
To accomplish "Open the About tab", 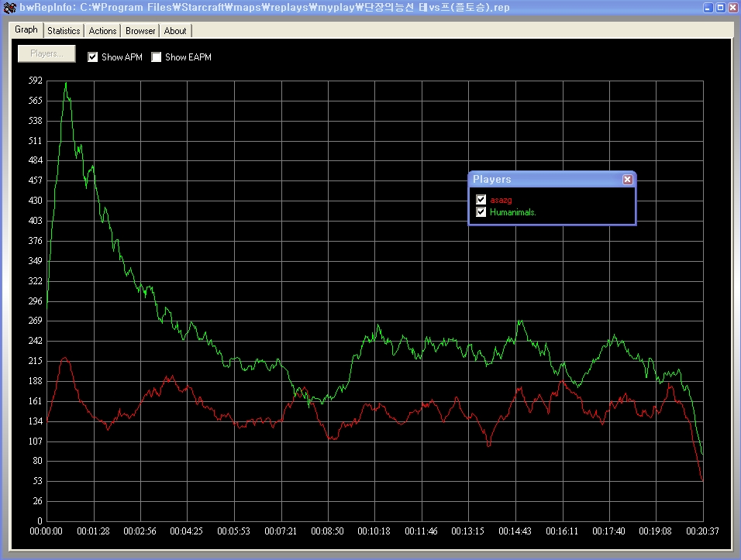I will click(175, 31).
